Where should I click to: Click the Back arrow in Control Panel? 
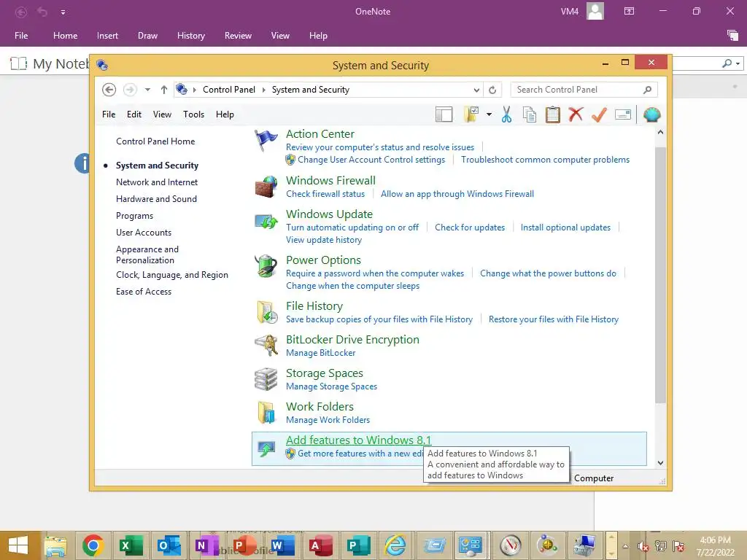[109, 90]
